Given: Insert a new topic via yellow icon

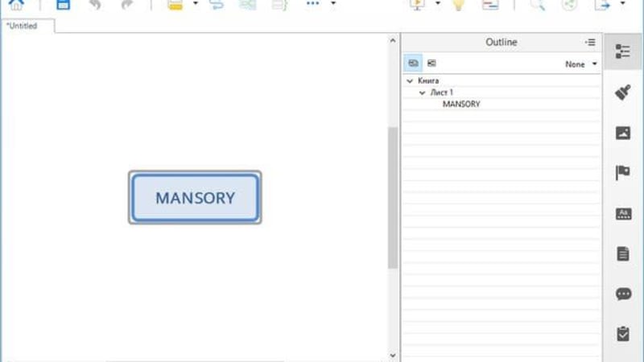Looking at the screenshot, I should [x=175, y=5].
